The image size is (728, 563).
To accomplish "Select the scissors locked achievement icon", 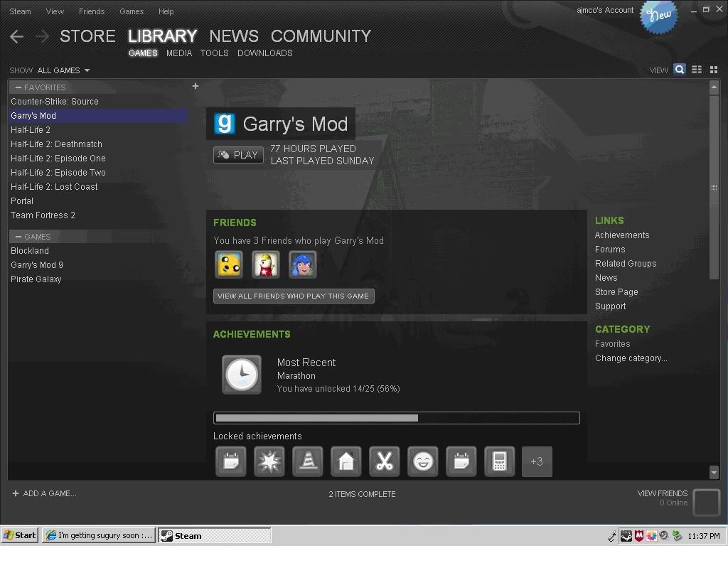I will point(385,461).
